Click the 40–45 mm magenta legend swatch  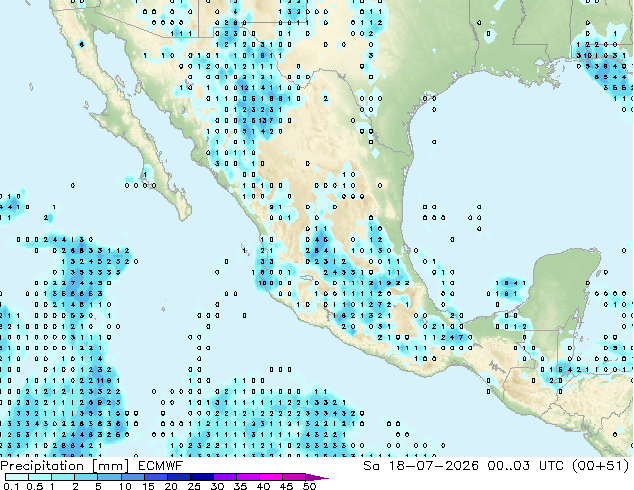coord(271,477)
